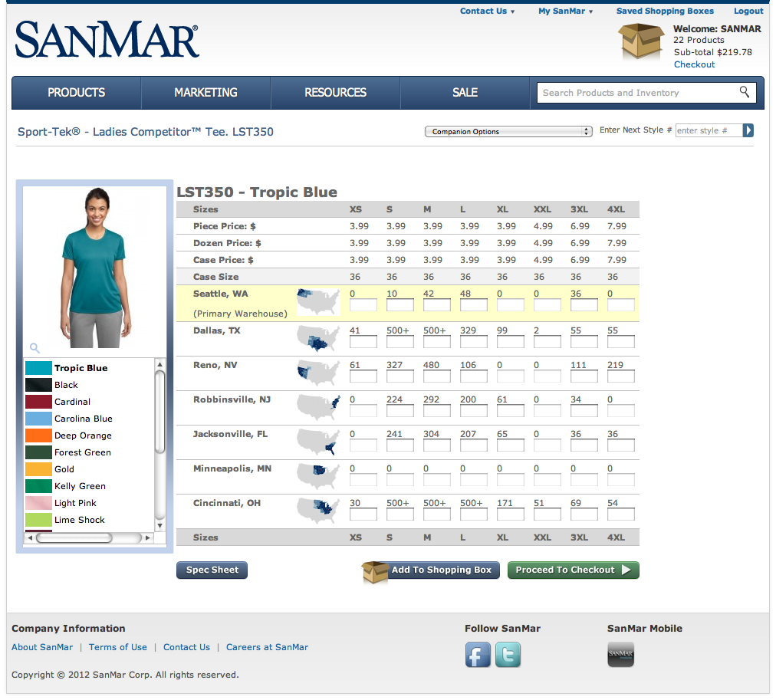776x700 pixels.
Task: Click the Spec Sheet button
Action: [212, 570]
